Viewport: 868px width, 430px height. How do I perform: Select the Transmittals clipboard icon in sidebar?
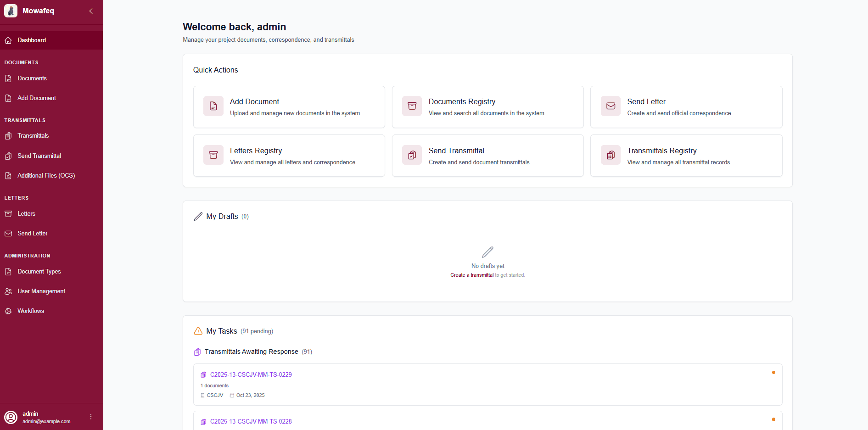(8, 136)
